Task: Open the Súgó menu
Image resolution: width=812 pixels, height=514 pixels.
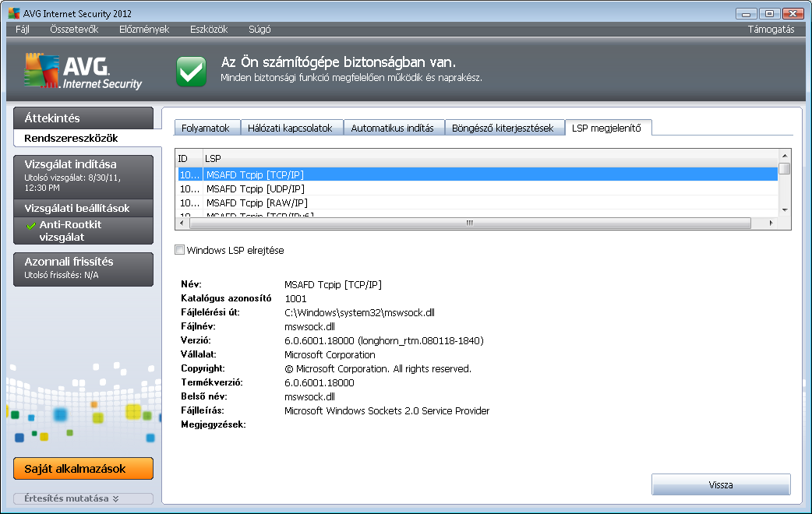Action: pos(259,30)
